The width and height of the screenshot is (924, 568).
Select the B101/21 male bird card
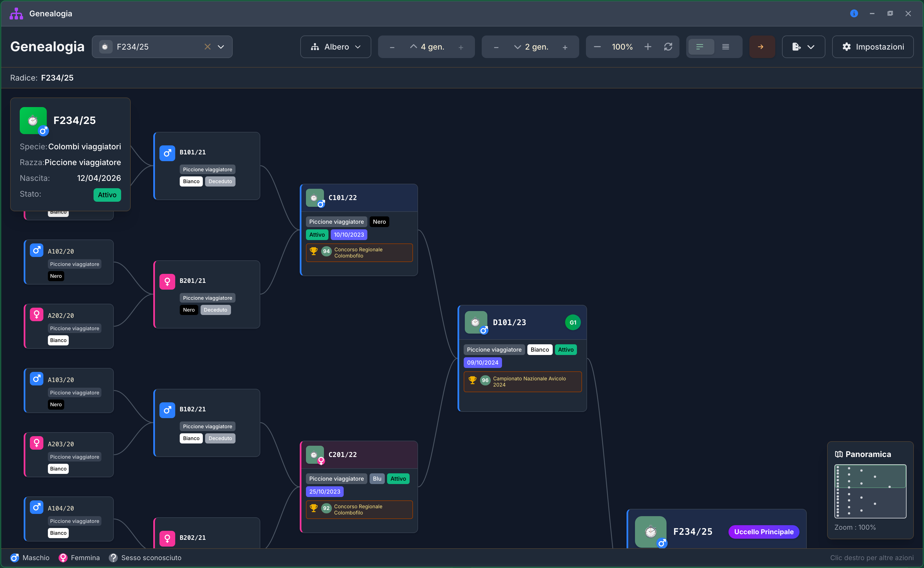pyautogui.click(x=206, y=166)
